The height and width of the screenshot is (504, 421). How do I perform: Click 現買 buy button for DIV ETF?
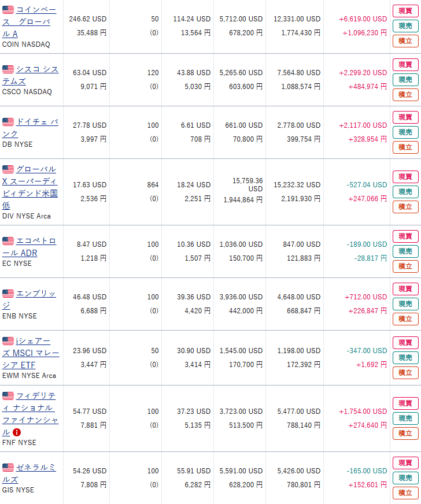coord(405,177)
